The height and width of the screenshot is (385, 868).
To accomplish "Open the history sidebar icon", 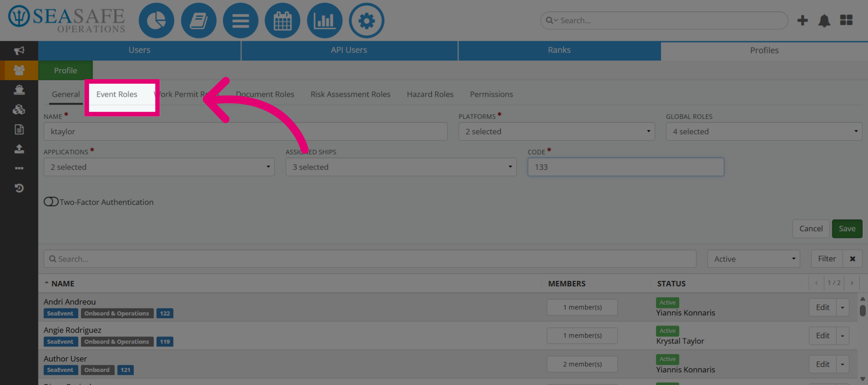I will pyautogui.click(x=19, y=188).
